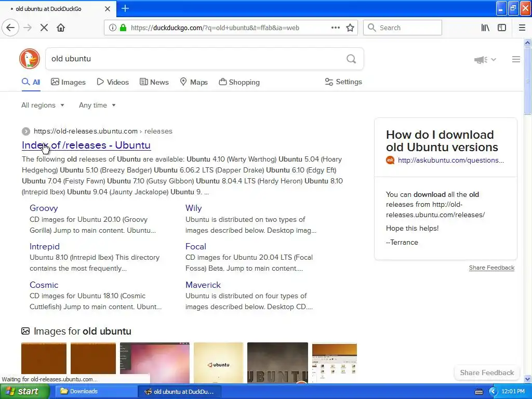Go back using the browser back arrow
This screenshot has height=399, width=532.
click(x=10, y=28)
